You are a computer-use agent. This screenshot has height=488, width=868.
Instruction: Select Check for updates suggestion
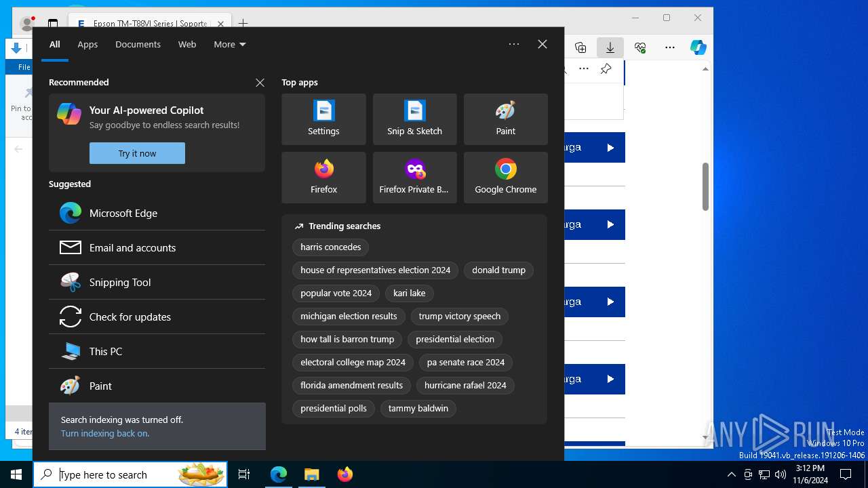157,317
